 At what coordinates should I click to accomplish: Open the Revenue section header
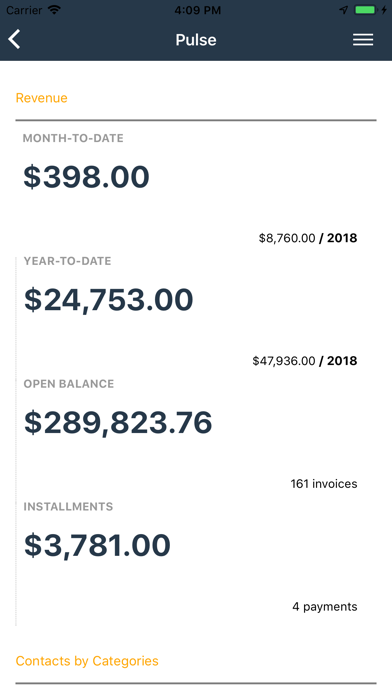point(41,98)
